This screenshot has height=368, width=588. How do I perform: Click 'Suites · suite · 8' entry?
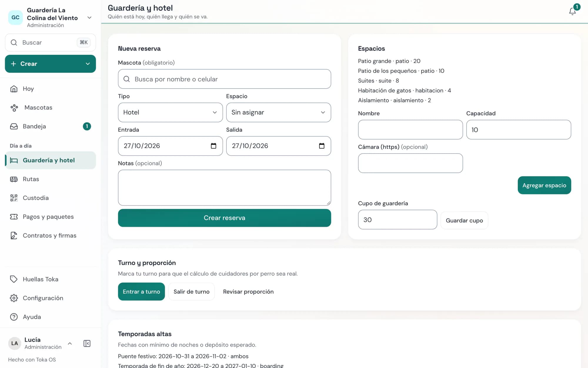pyautogui.click(x=378, y=81)
